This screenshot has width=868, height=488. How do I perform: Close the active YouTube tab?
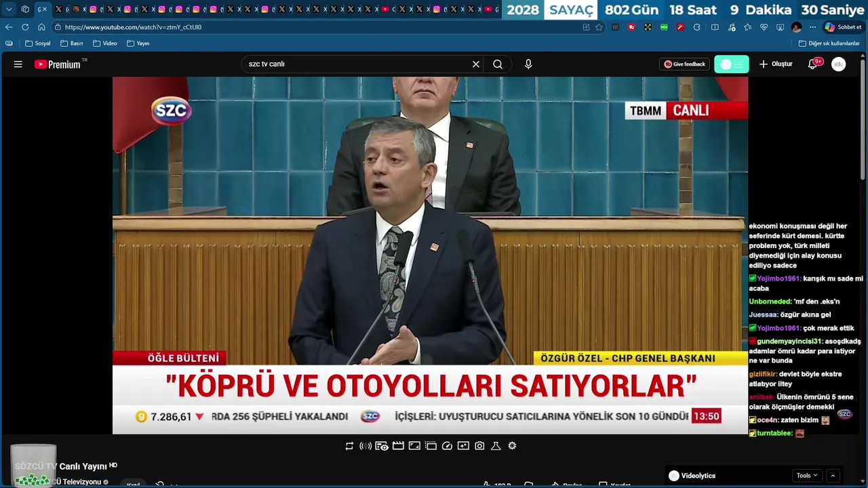(x=45, y=9)
